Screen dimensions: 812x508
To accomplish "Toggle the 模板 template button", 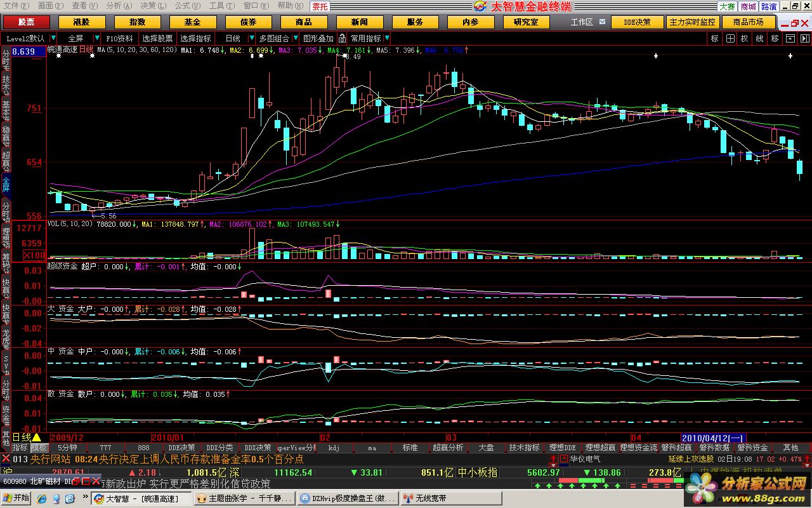I will pyautogui.click(x=39, y=448).
